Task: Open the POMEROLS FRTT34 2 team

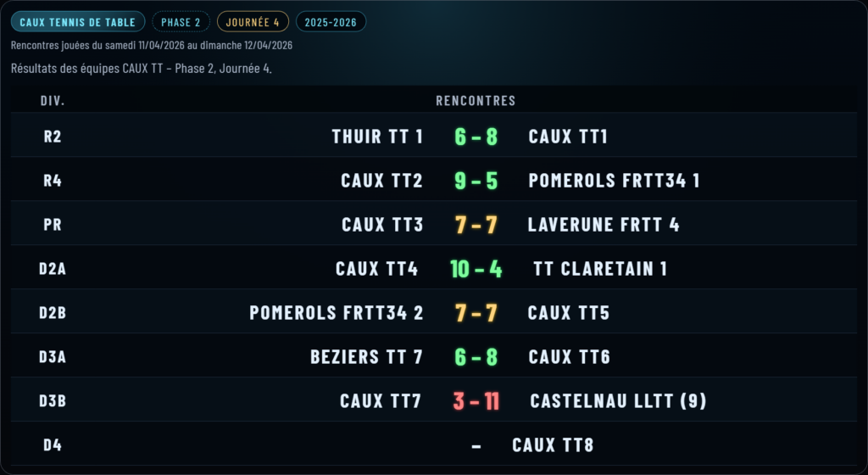Action: pyautogui.click(x=337, y=313)
